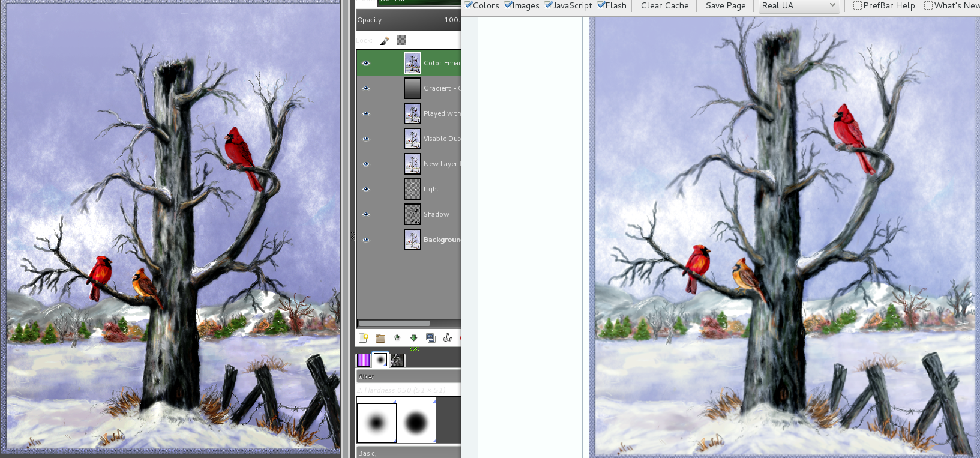Screen dimensions: 980x458
Task: Hide the Shadow layer
Action: tap(366, 214)
